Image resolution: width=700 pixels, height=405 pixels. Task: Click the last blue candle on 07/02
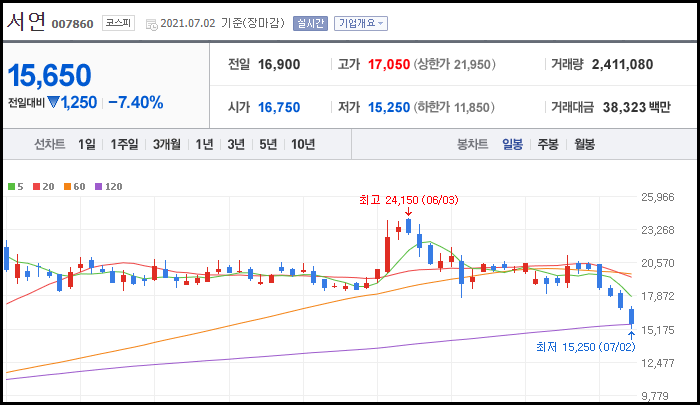(x=631, y=316)
